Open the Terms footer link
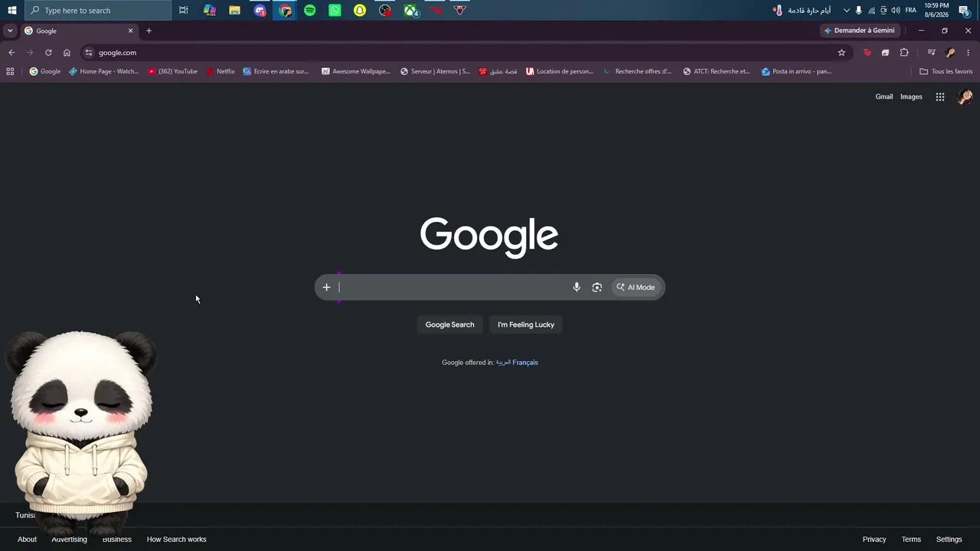 click(x=911, y=540)
